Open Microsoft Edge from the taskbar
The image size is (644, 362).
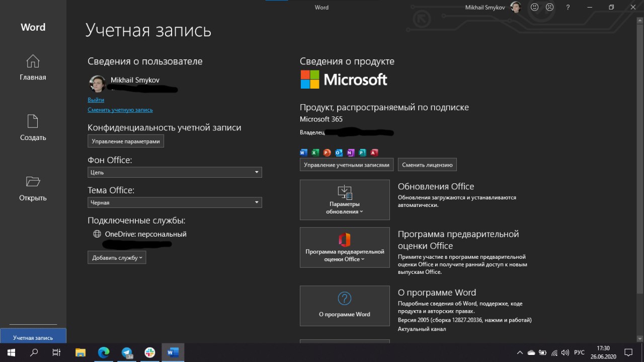[x=104, y=352]
